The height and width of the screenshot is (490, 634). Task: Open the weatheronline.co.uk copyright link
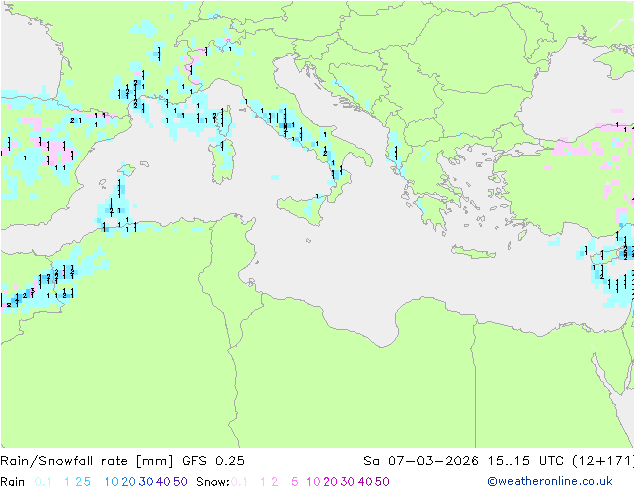pyautogui.click(x=550, y=481)
